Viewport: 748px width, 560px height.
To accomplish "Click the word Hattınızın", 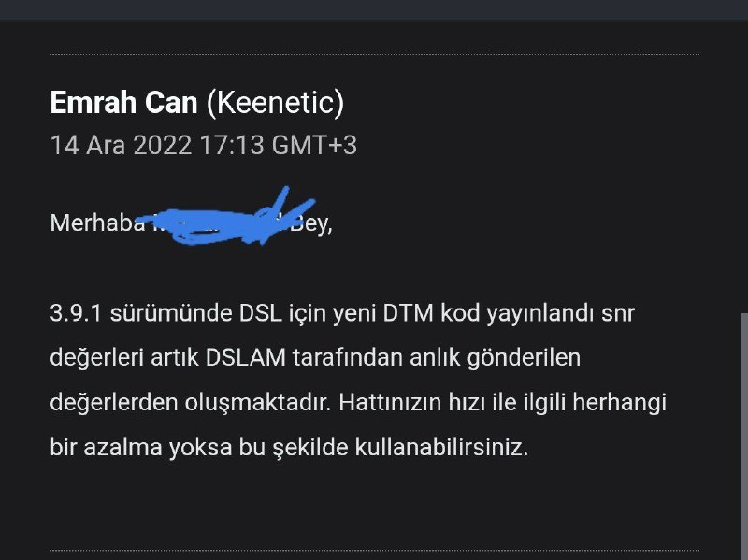I will pos(390,402).
